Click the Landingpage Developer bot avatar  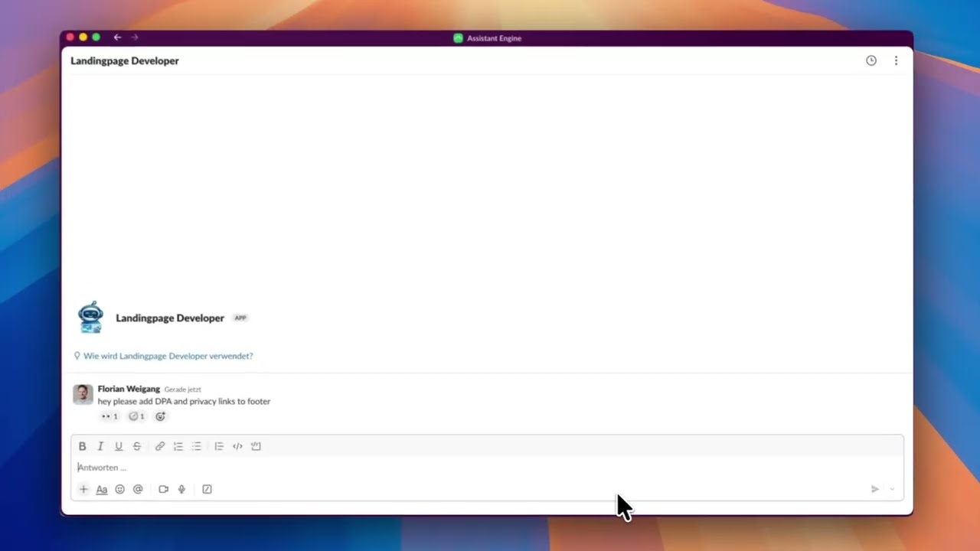point(90,318)
